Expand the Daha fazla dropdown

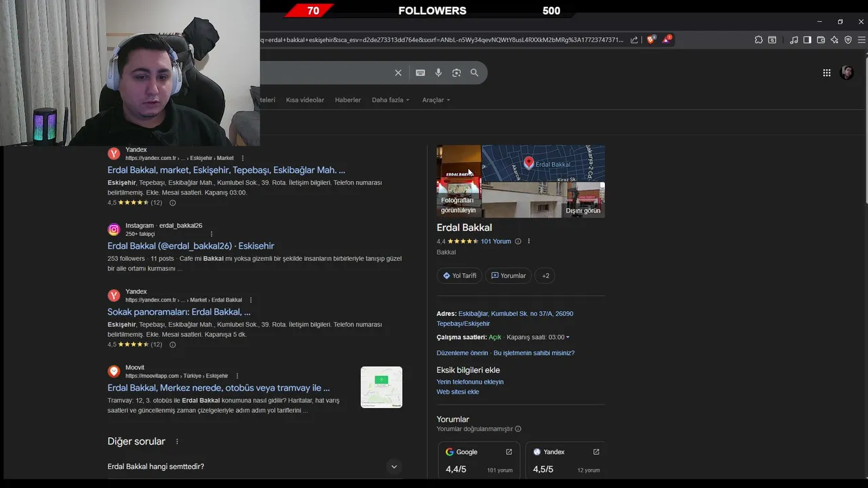(x=391, y=100)
